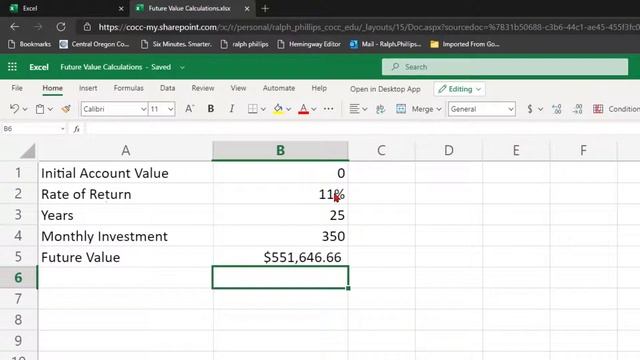
Task: Open the more options ellipsis
Action: point(329,109)
